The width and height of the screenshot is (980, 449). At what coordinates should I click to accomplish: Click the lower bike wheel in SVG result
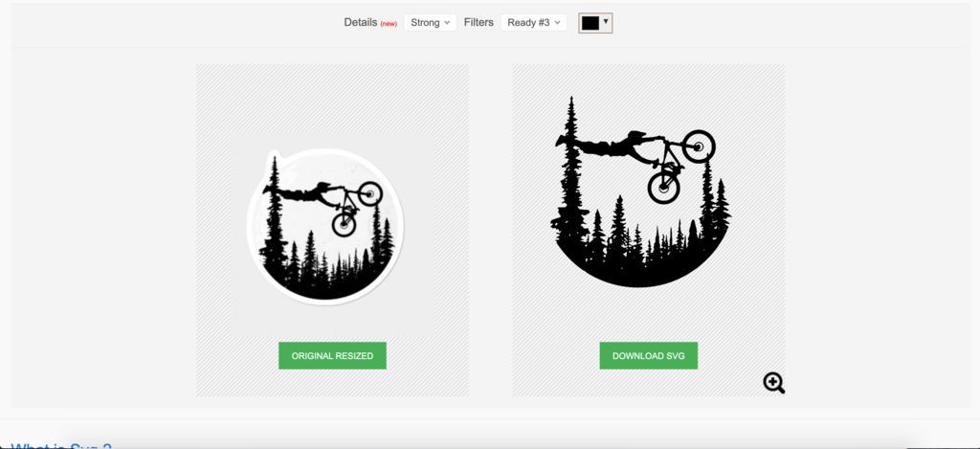(663, 187)
